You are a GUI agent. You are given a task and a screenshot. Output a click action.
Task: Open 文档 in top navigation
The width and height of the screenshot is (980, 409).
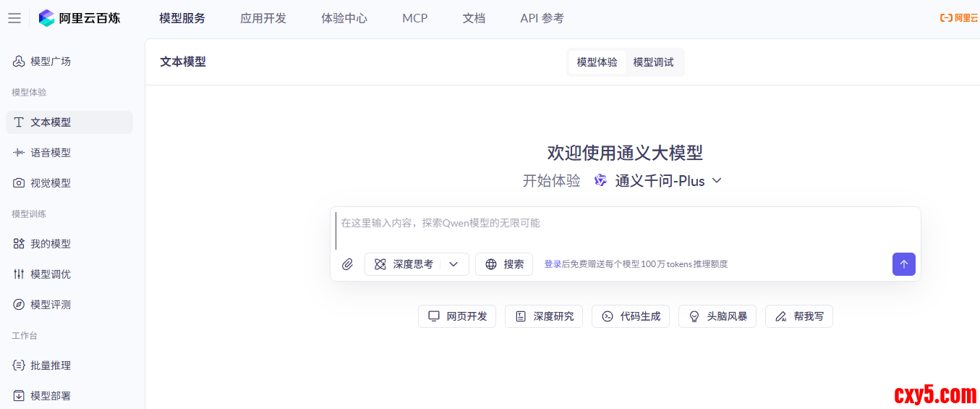tap(474, 18)
